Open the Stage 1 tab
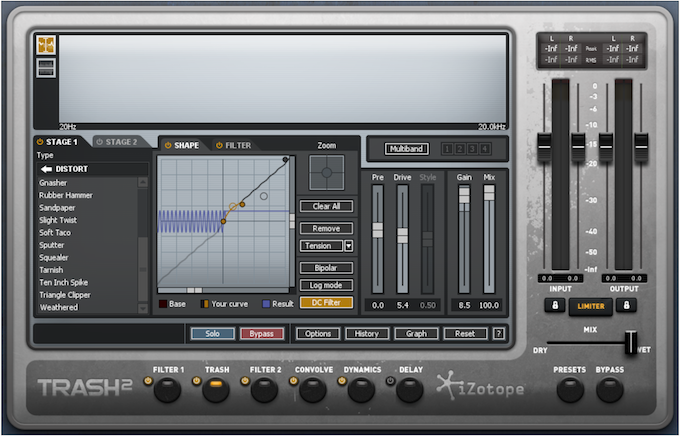The image size is (680, 436). click(x=62, y=142)
